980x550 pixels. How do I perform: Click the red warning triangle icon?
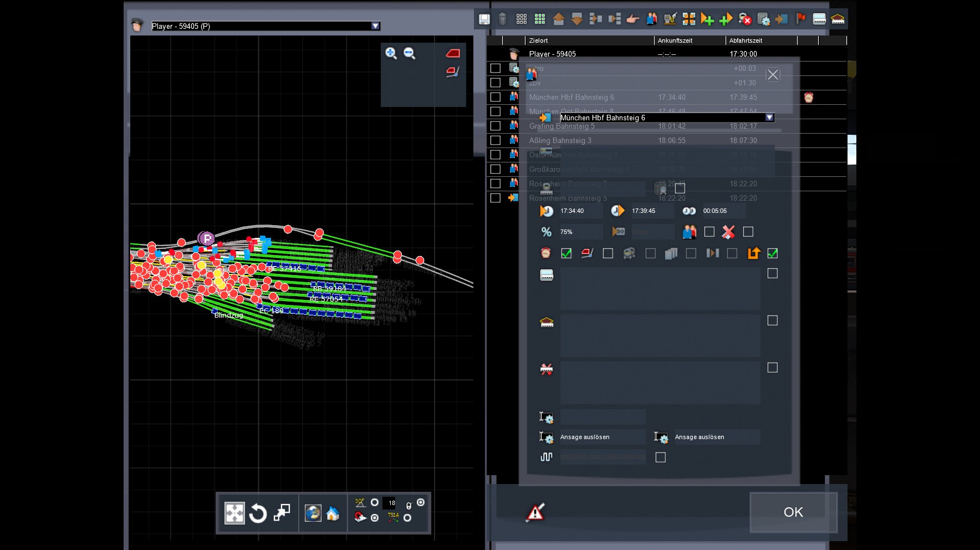point(535,512)
